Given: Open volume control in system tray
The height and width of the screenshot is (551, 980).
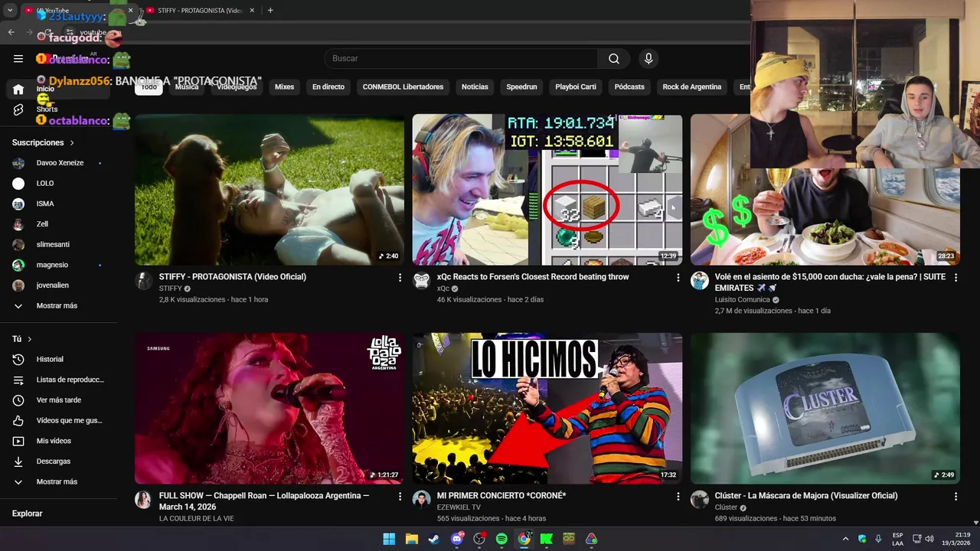Looking at the screenshot, I should 929,539.
